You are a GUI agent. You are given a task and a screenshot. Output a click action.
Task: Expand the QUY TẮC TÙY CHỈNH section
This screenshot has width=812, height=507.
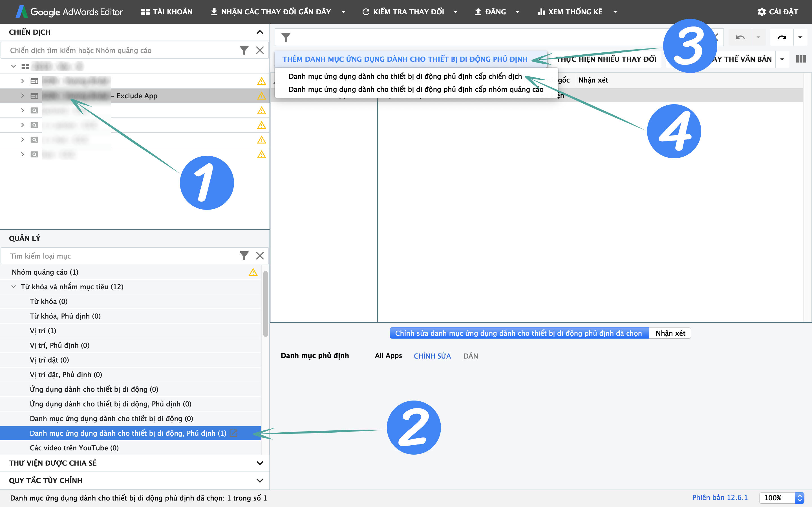pos(260,481)
